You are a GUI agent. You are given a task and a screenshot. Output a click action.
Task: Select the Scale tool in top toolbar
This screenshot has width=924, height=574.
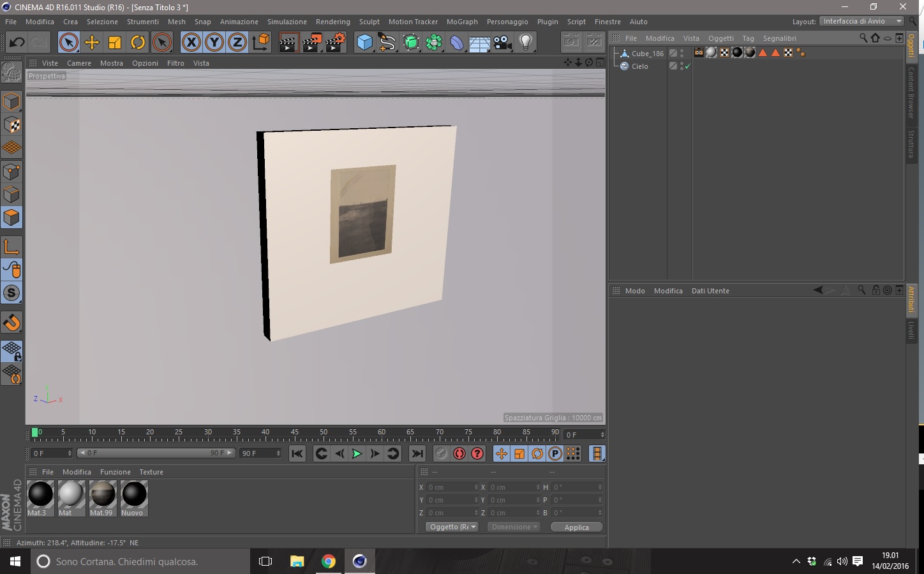[x=115, y=43]
